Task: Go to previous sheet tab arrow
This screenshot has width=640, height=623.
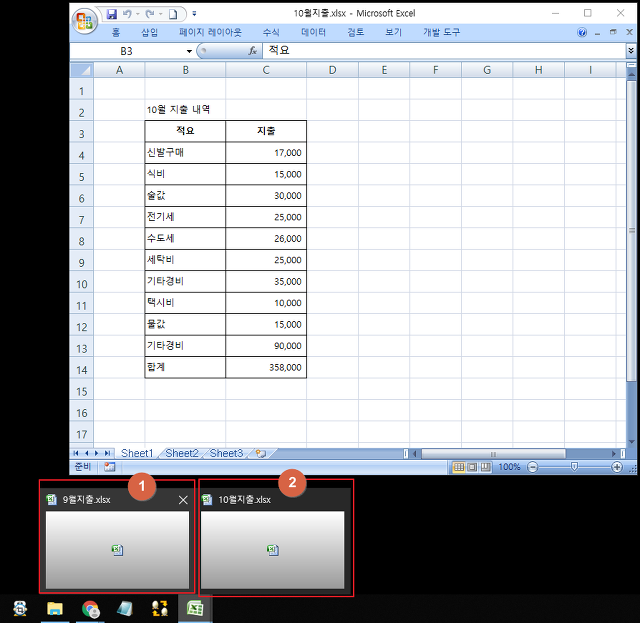Action: (87, 453)
